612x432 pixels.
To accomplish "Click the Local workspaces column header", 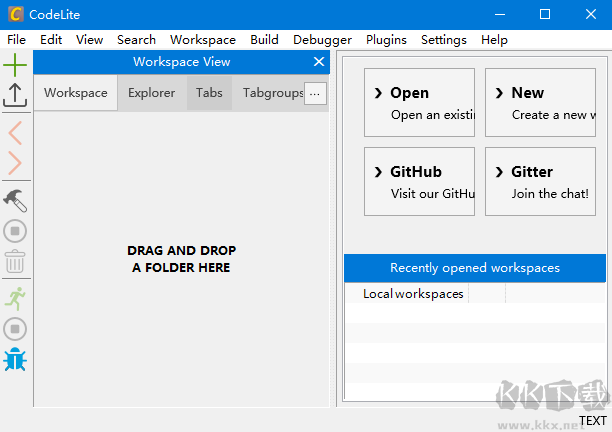I will (x=413, y=293).
